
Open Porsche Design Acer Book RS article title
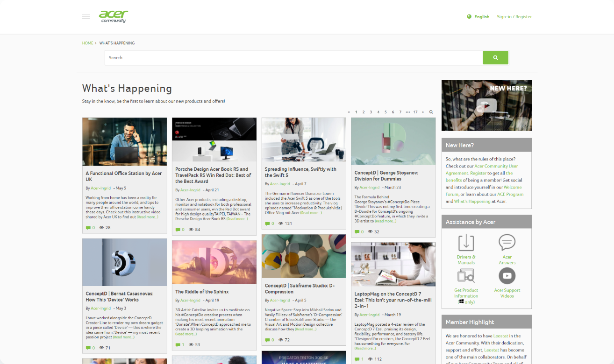pos(213,175)
